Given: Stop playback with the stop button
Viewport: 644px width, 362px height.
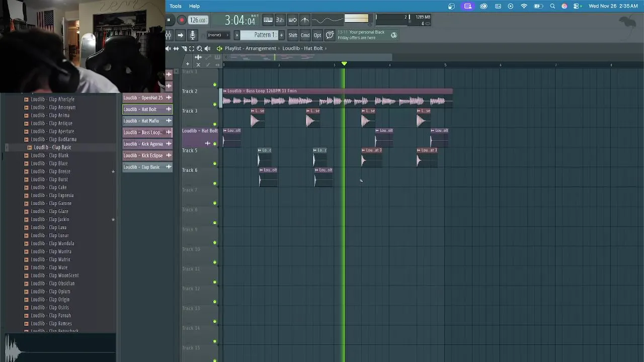Looking at the screenshot, I should pos(169,20).
